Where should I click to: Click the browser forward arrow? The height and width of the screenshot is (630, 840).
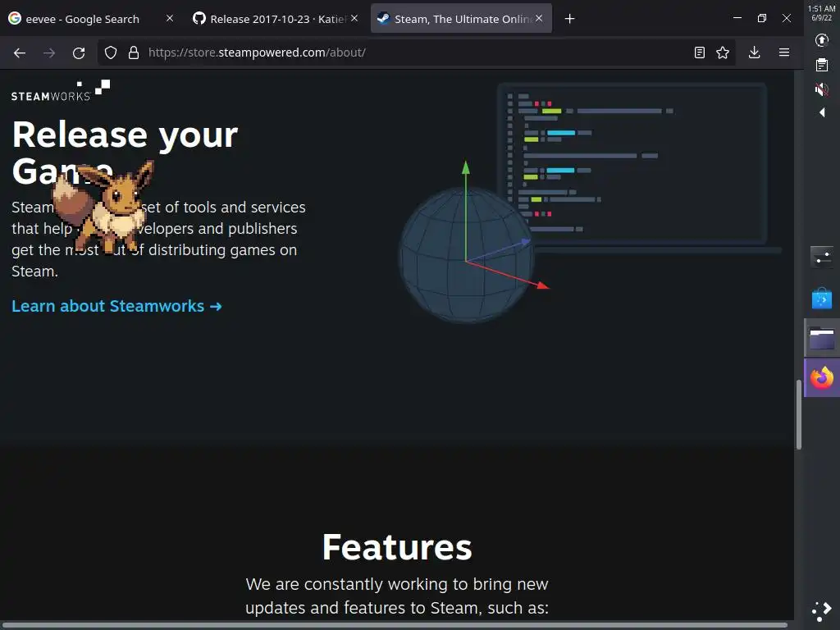pos(49,52)
